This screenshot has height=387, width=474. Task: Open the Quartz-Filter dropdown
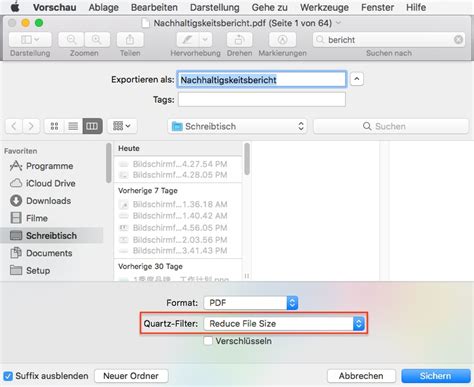point(284,323)
